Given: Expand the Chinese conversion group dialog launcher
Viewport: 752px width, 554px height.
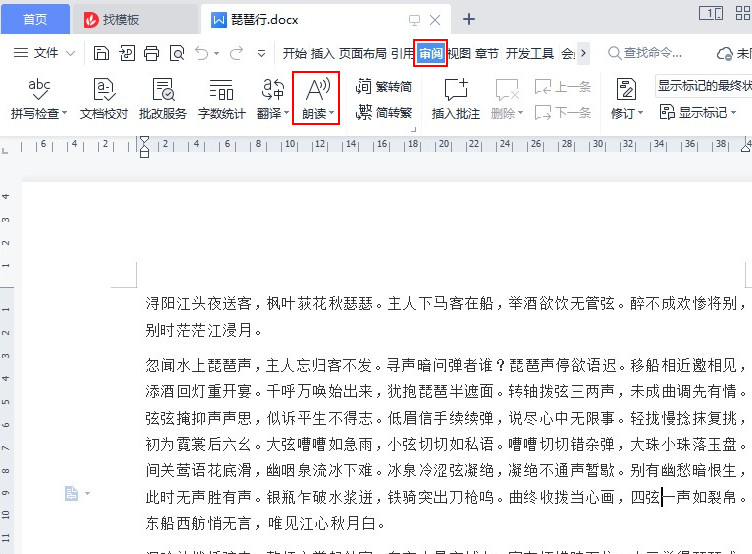Looking at the screenshot, I should pyautogui.click(x=413, y=130).
